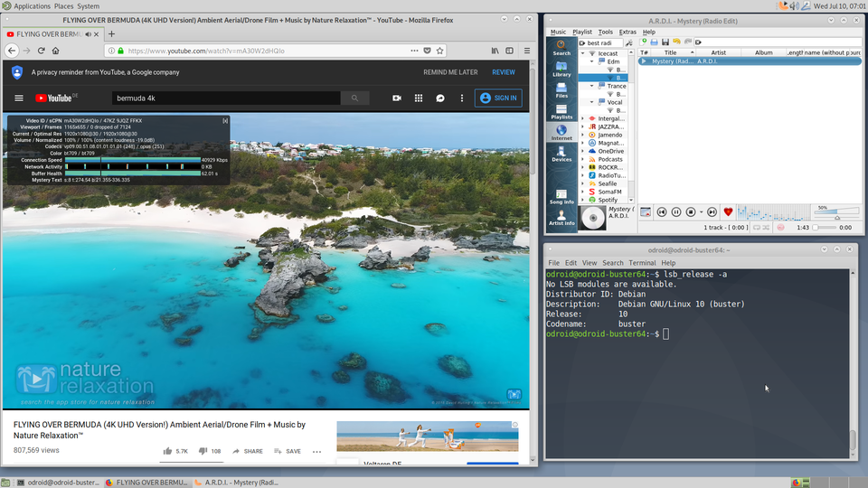The width and height of the screenshot is (868, 488).
Task: Click the load playlist icon in Clementine
Action: pyautogui.click(x=655, y=42)
